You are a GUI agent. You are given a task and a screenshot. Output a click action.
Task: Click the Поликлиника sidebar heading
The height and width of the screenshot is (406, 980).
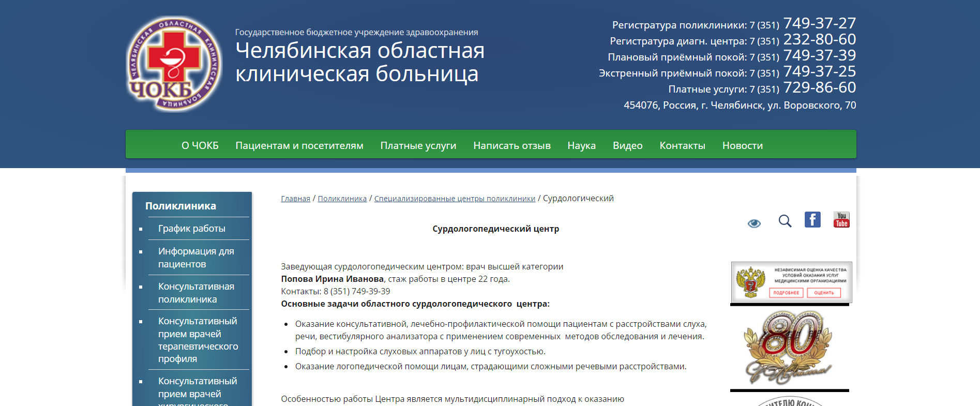pos(180,206)
